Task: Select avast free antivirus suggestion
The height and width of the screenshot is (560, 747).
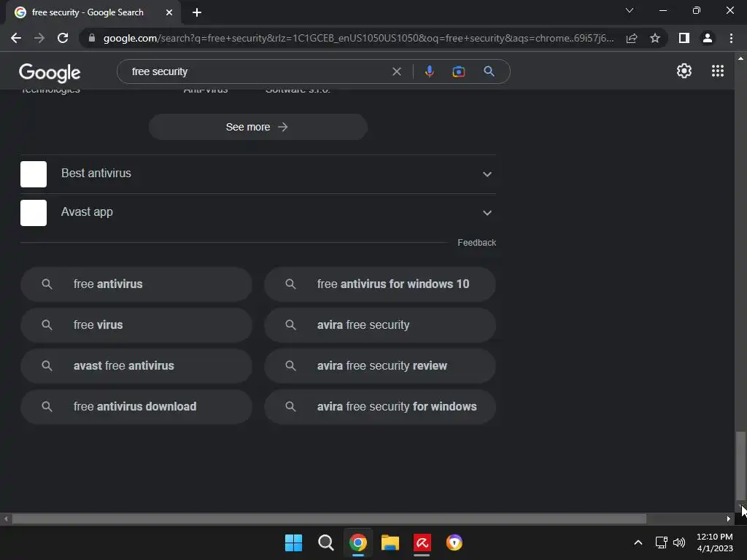Action: tap(136, 366)
